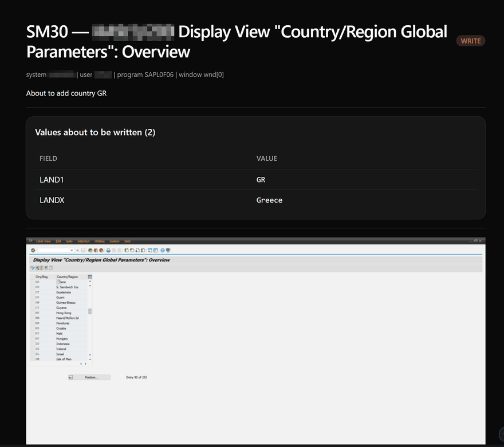The width and height of the screenshot is (504, 447).
Task: Click the Find Next binoculars icon
Action: tap(119, 251)
